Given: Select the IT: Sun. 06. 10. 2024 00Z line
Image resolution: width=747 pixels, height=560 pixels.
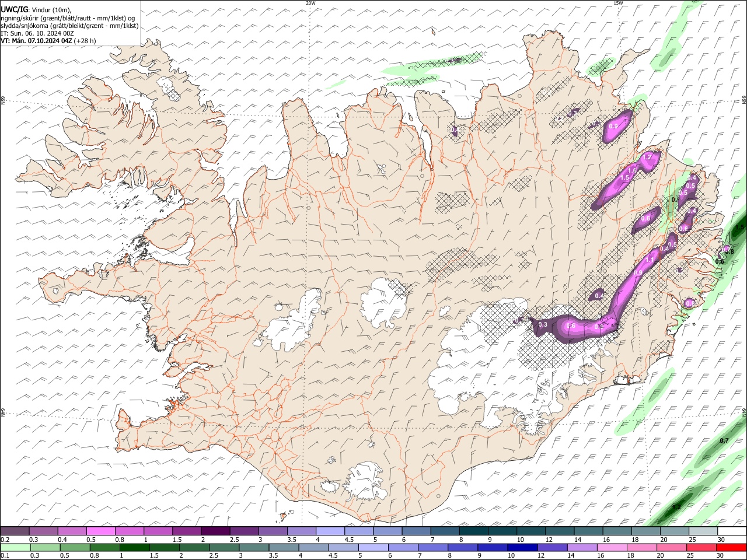Looking at the screenshot, I should coord(37,33).
